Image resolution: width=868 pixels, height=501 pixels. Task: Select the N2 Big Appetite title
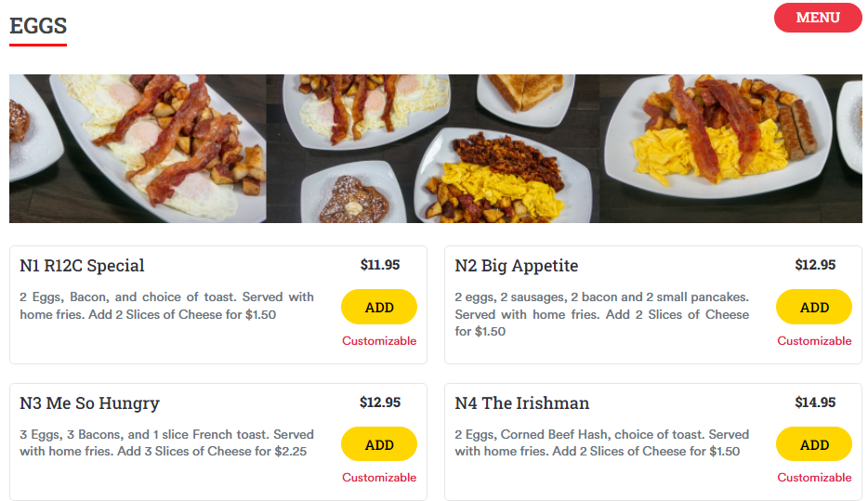pyautogui.click(x=516, y=266)
